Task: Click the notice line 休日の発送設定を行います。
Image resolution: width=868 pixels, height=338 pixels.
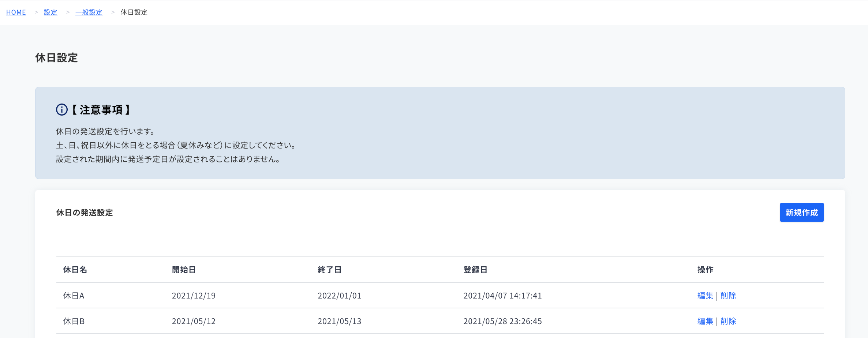Action: pyautogui.click(x=105, y=131)
